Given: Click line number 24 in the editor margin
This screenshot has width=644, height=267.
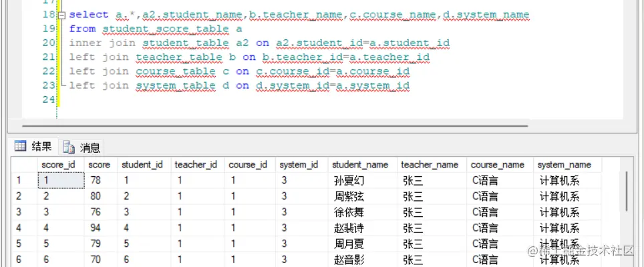Looking at the screenshot, I should (49, 99).
